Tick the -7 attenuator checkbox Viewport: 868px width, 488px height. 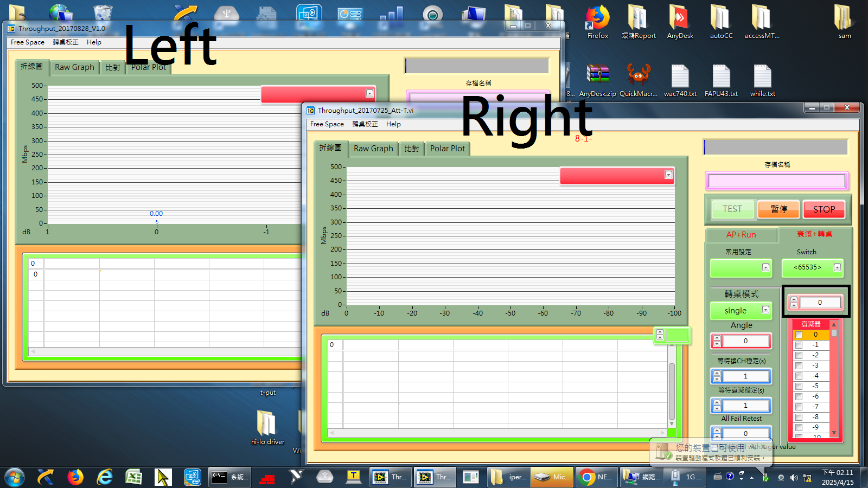pyautogui.click(x=799, y=407)
